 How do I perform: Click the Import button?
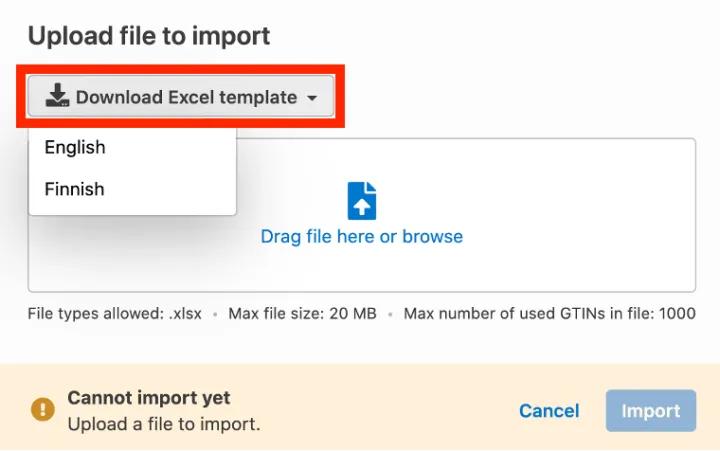click(x=650, y=410)
